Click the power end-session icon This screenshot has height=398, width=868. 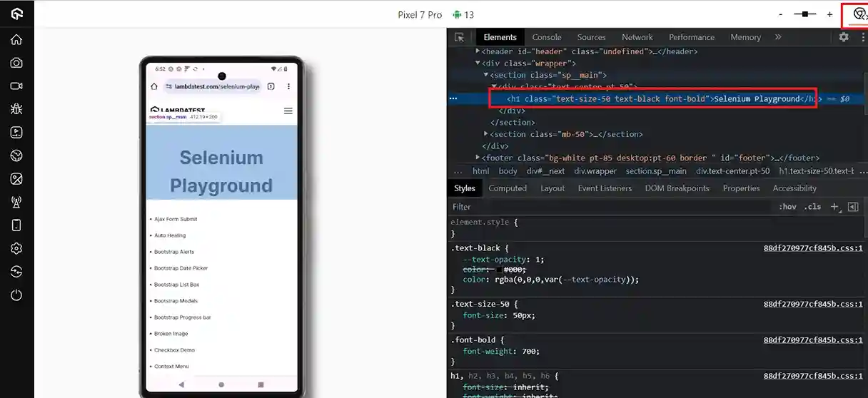point(16,295)
